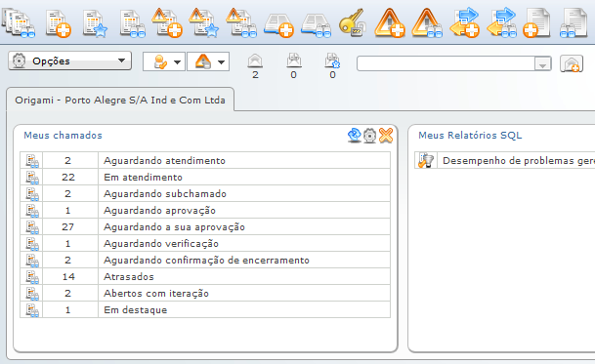This screenshot has height=364, width=595.
Task: Click large warning triangle with binoculars icon
Action: coord(427,22)
